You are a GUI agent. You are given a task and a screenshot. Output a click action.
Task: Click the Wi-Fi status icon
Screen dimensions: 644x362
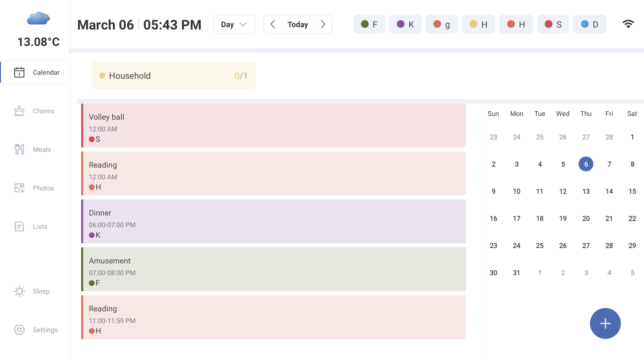pyautogui.click(x=628, y=24)
